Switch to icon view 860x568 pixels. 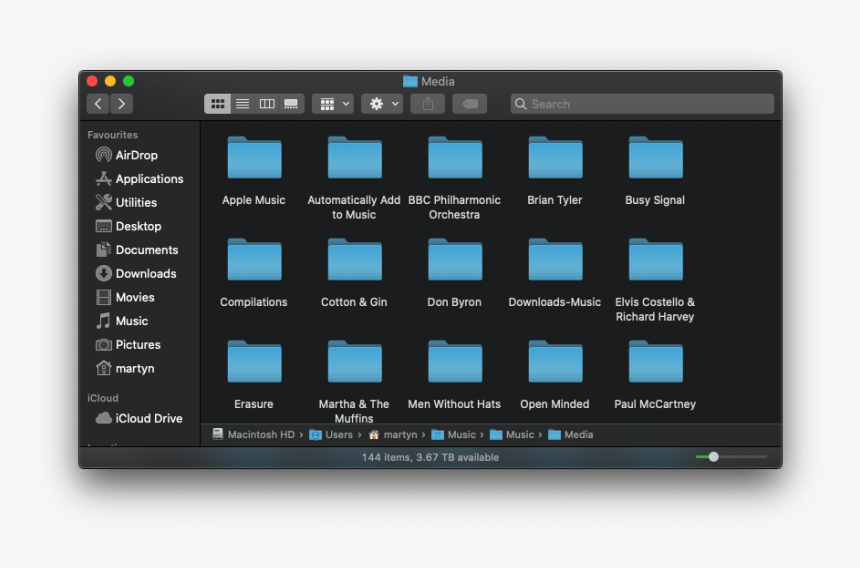(x=217, y=104)
